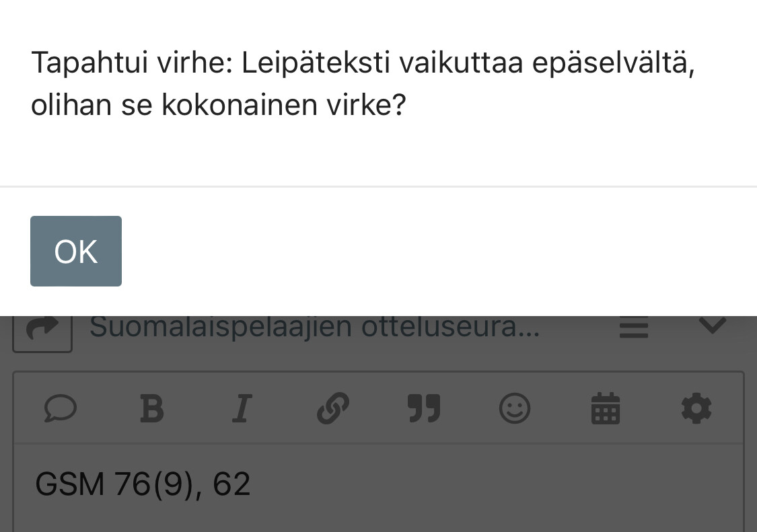Open the emoji picker
The width and height of the screenshot is (757, 532).
pos(515,408)
